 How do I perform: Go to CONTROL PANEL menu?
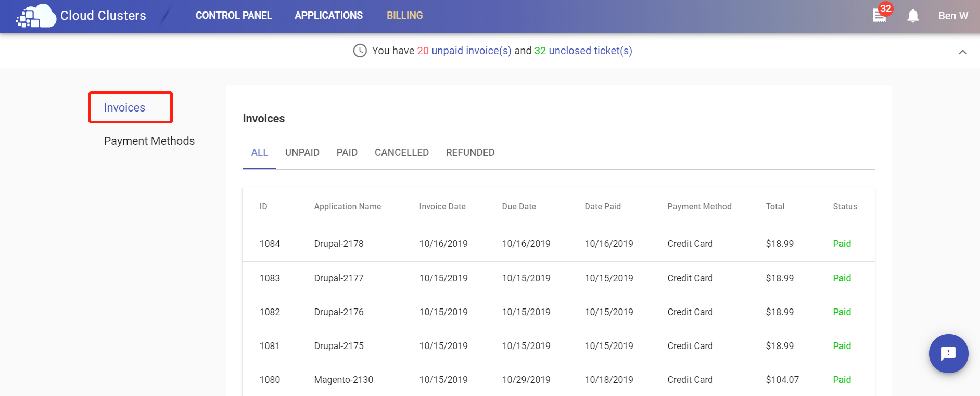tap(234, 16)
